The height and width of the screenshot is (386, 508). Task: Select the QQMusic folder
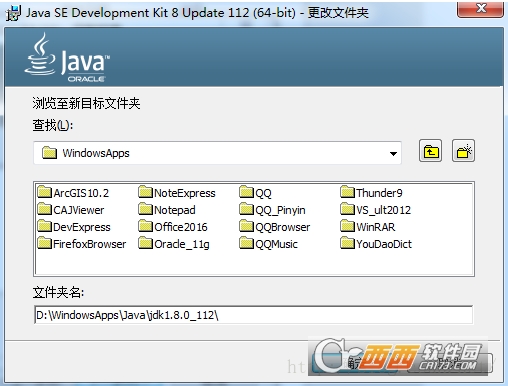[x=269, y=244]
